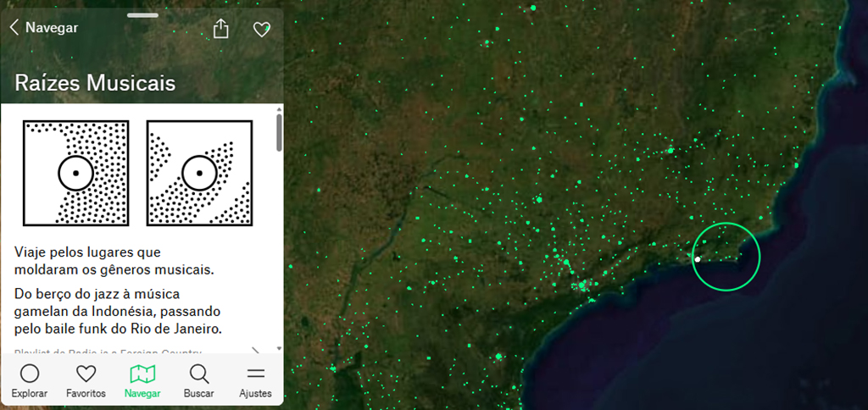The image size is (868, 410).
Task: Expand the Playlist row chevron
Action: tap(256, 350)
